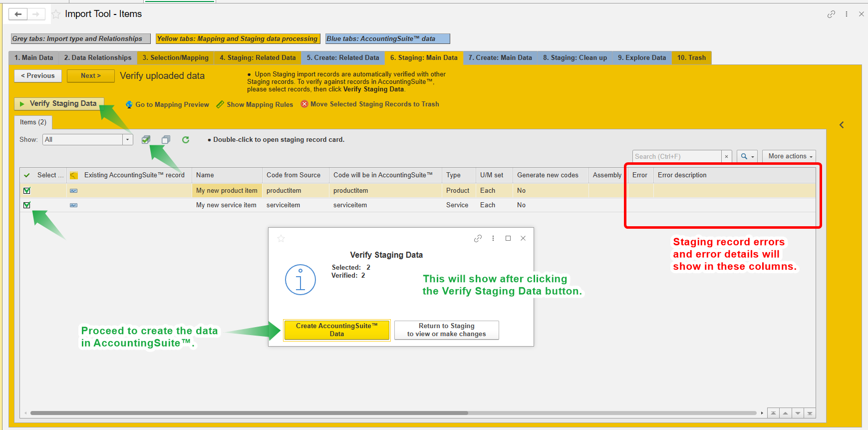Move down one row list control
This screenshot has height=430, width=868.
pyautogui.click(x=798, y=413)
